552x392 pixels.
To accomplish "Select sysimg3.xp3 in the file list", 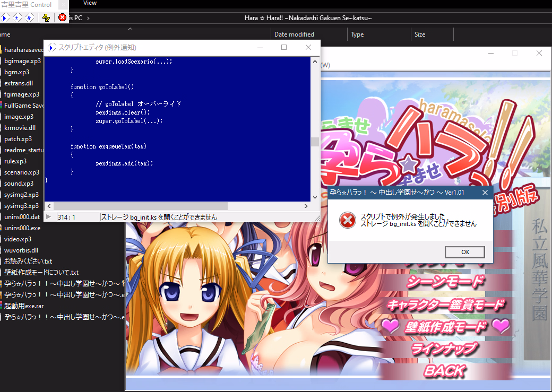I will click(x=21, y=205).
